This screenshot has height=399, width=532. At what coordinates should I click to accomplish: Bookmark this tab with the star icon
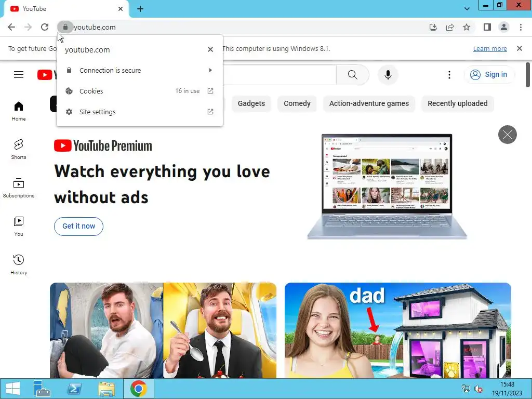point(467,27)
